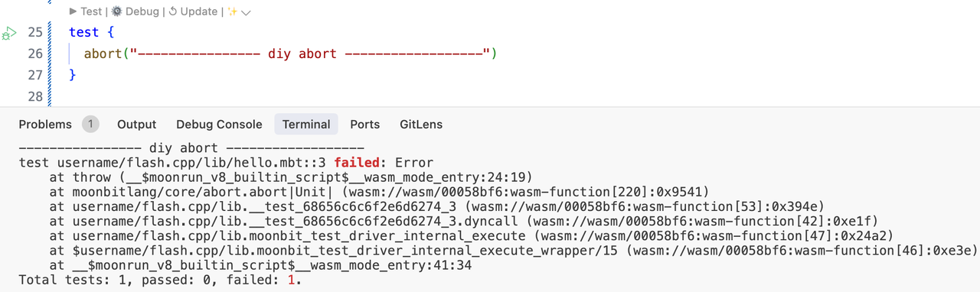Switch to the Output tab
Screen dimensions: 980x292
[x=136, y=124]
